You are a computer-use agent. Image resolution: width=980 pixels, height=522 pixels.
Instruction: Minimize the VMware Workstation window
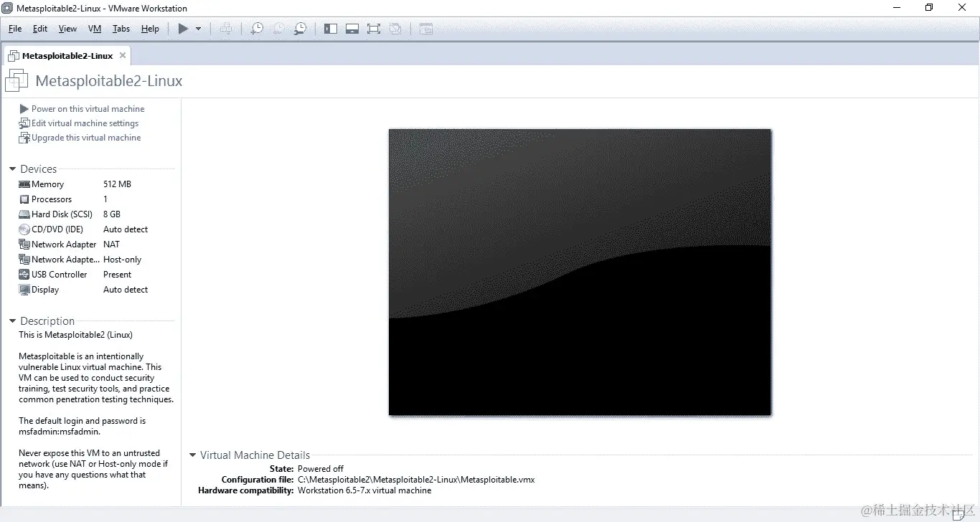tap(896, 8)
